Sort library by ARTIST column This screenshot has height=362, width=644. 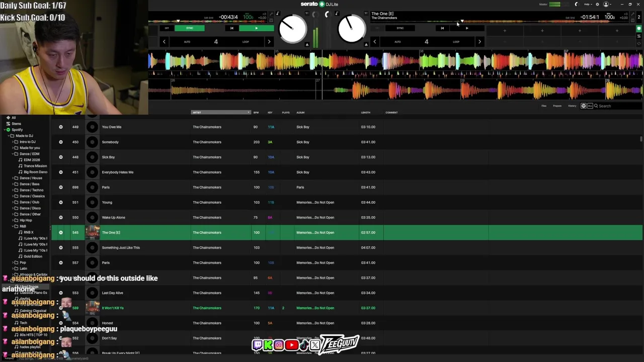pos(221,113)
